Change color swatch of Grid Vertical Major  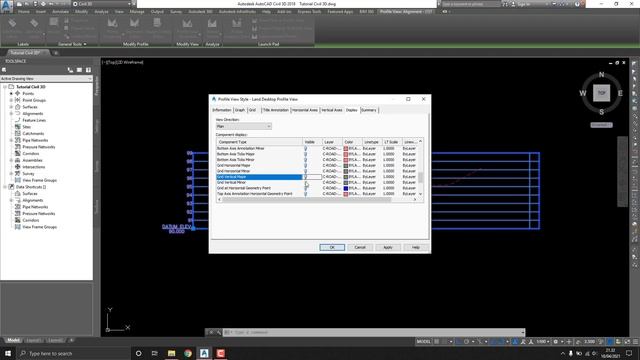coord(346,177)
